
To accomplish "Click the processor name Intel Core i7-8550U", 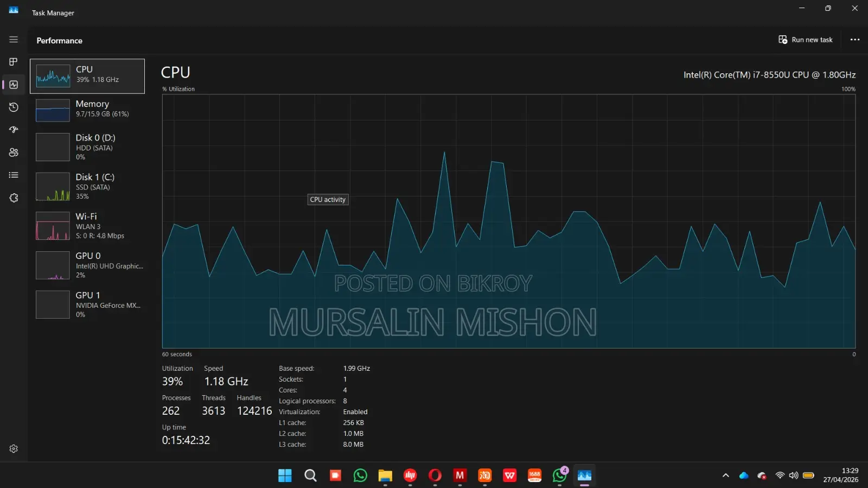I will pyautogui.click(x=770, y=75).
